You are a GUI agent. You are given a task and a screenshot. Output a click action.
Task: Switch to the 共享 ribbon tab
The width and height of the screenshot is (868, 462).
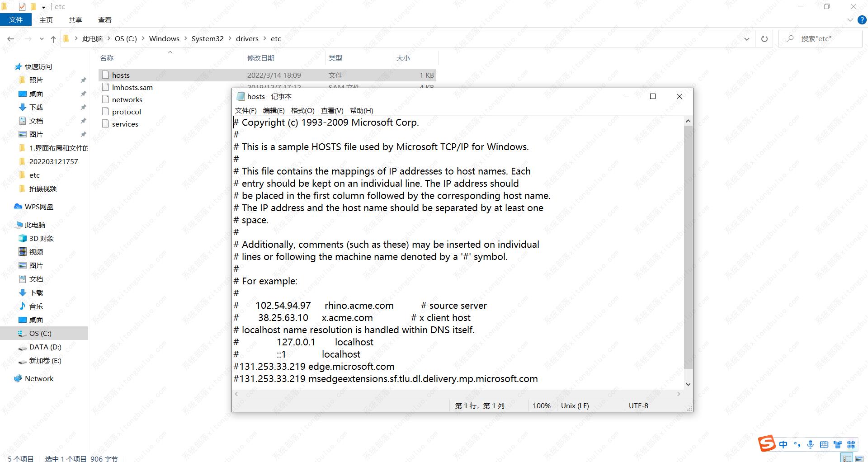[75, 20]
